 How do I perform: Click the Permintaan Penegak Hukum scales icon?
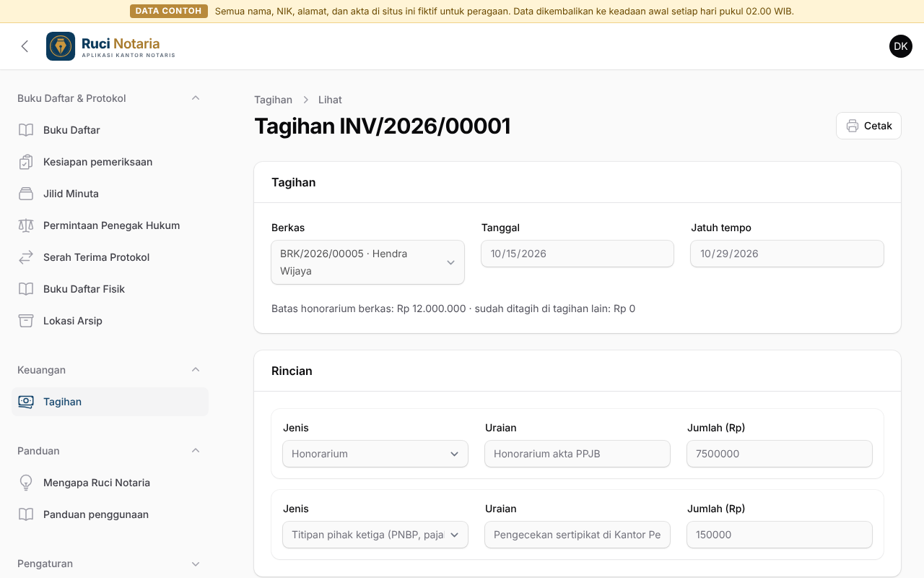coord(26,225)
